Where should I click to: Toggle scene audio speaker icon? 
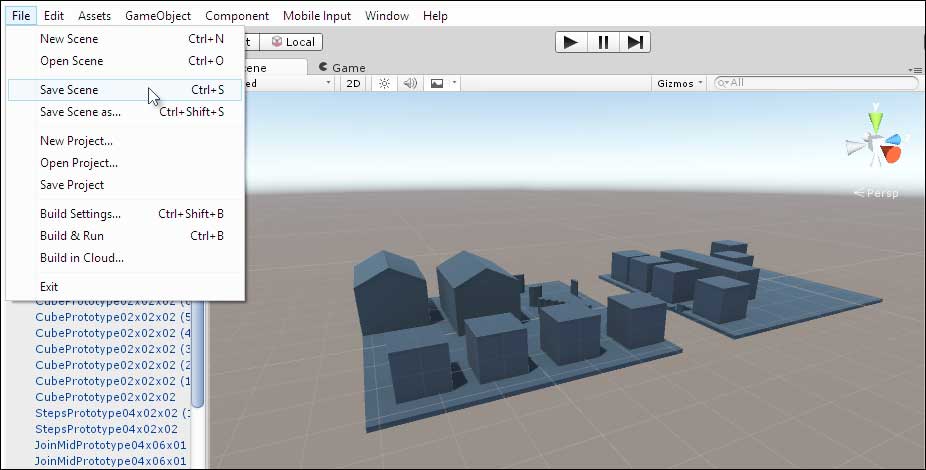point(410,84)
